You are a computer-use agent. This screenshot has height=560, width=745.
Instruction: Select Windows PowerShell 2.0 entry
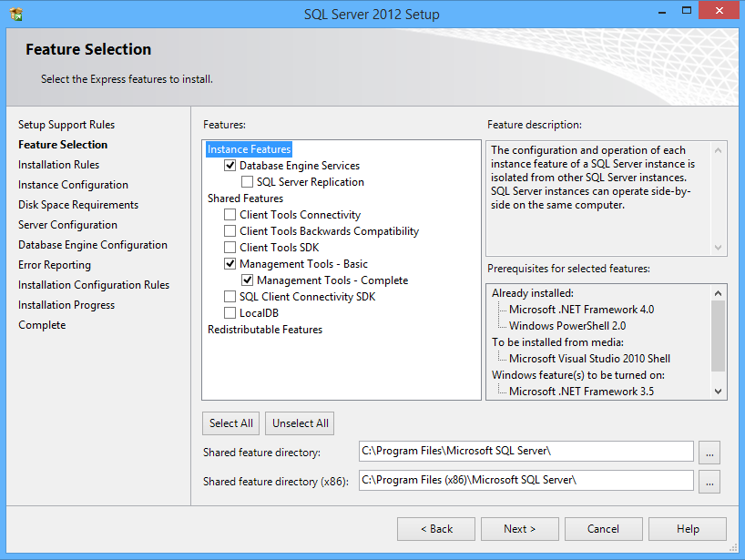(x=567, y=326)
